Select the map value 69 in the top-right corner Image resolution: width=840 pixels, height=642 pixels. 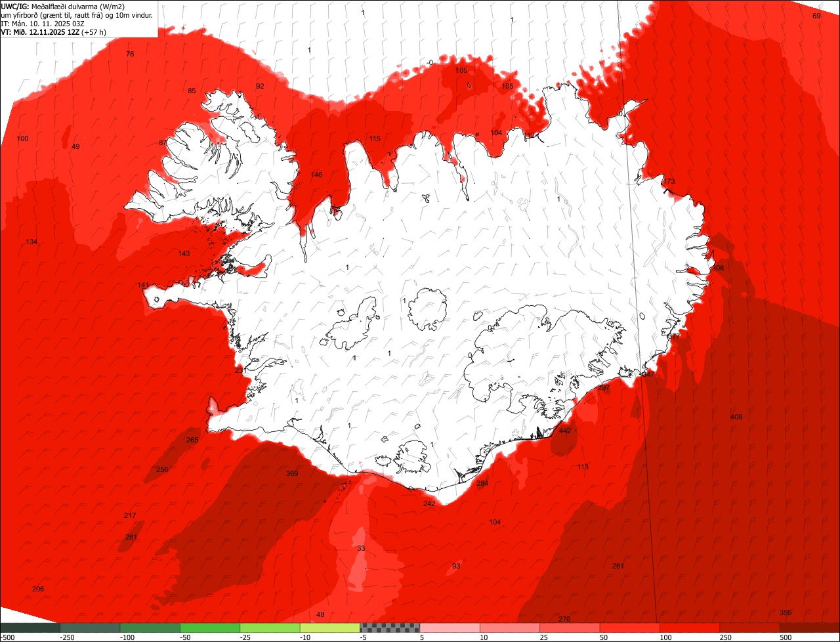[816, 16]
